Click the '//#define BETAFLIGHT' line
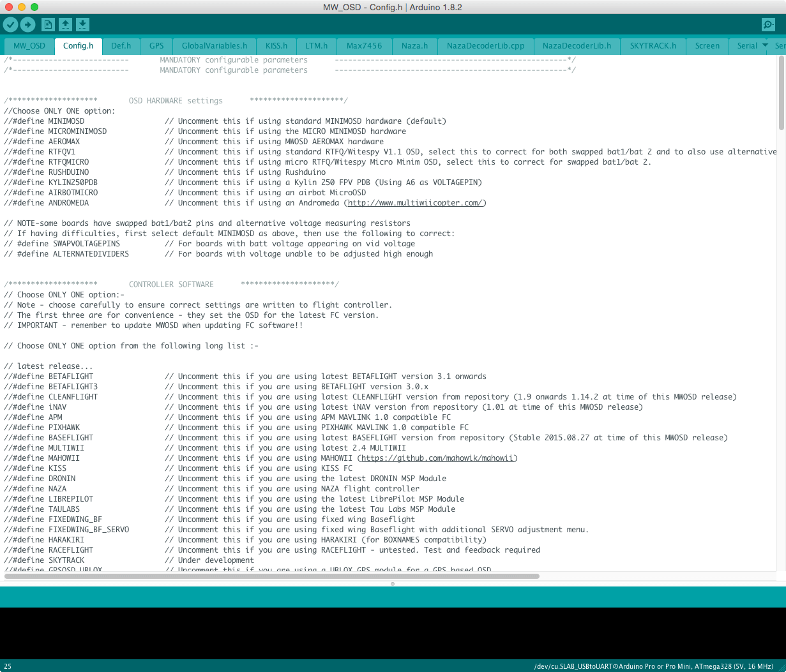The height and width of the screenshot is (672, 786). [x=245, y=377]
